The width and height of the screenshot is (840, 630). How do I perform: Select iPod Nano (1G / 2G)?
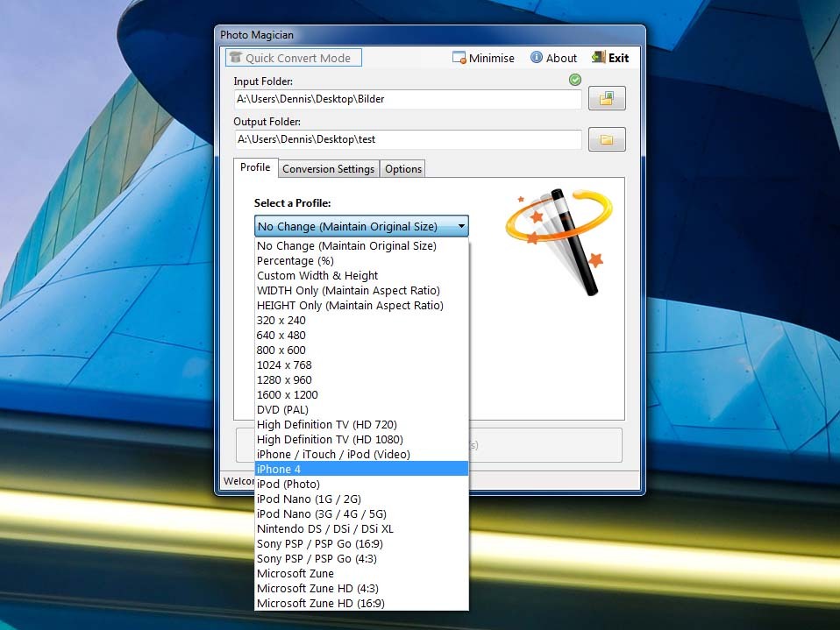[x=361, y=499]
